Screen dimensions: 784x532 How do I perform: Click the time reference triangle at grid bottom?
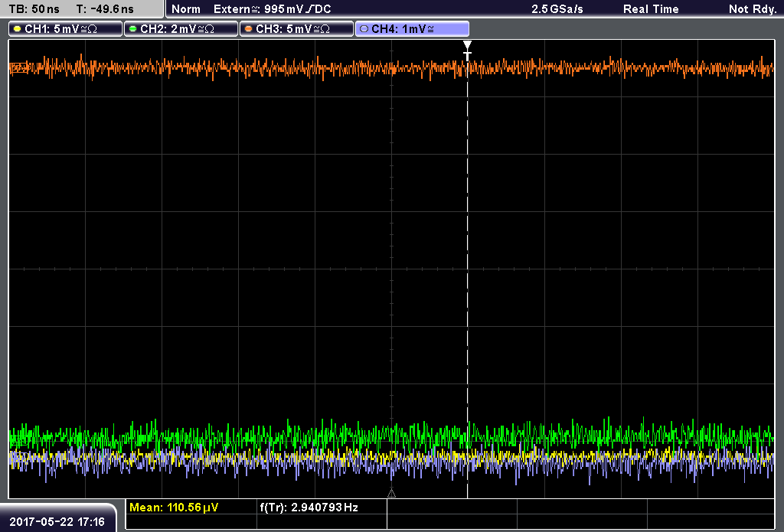(391, 494)
